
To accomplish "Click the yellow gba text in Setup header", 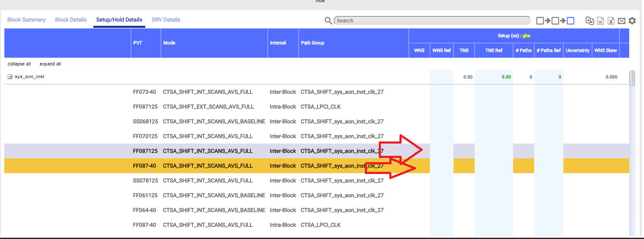I will (x=526, y=36).
